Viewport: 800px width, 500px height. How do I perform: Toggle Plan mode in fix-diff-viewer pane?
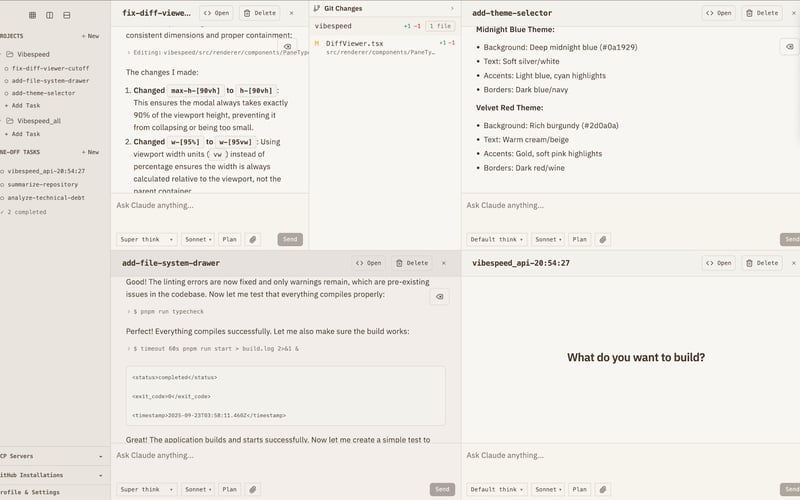tap(230, 239)
